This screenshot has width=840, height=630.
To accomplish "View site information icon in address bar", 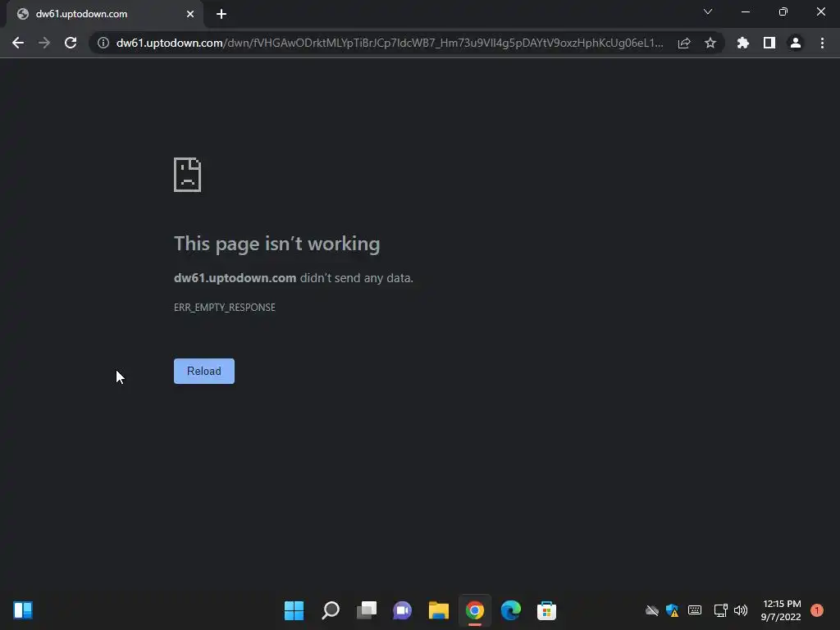I will (x=103, y=43).
